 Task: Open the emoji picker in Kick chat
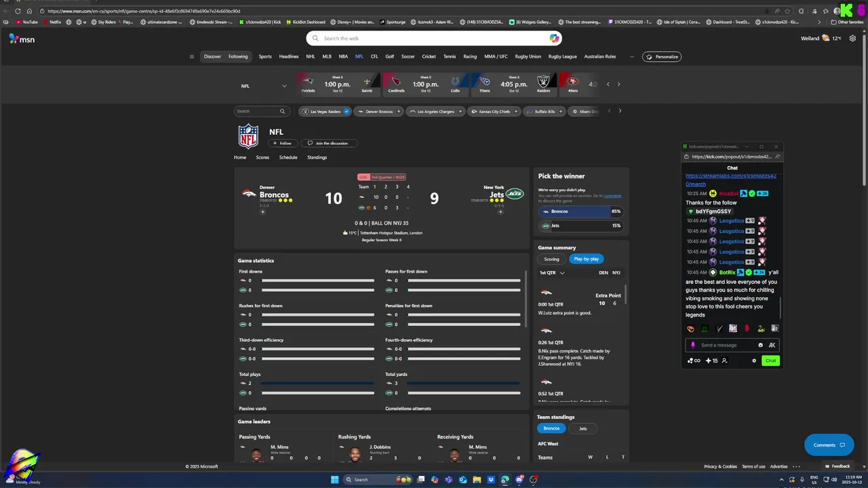tap(760, 345)
